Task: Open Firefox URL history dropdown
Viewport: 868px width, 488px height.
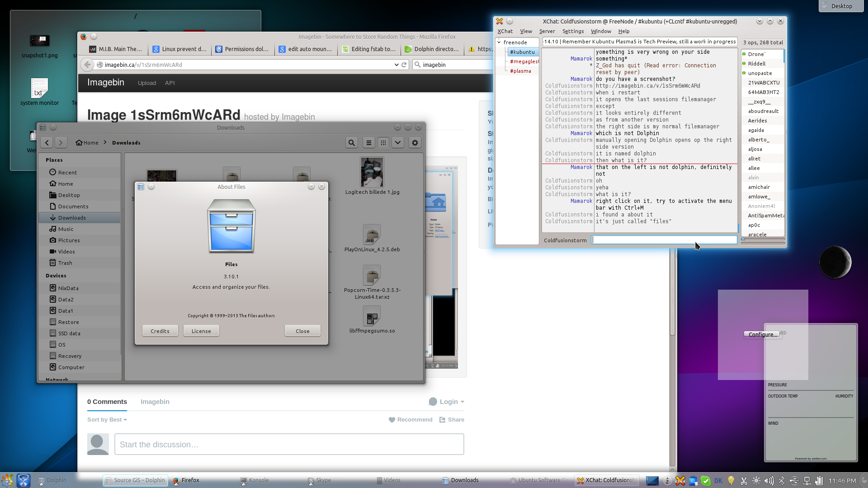Action: pos(396,65)
